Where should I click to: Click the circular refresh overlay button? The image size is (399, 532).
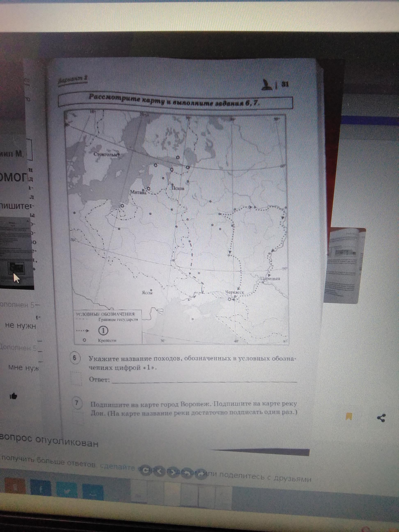click(x=146, y=471)
